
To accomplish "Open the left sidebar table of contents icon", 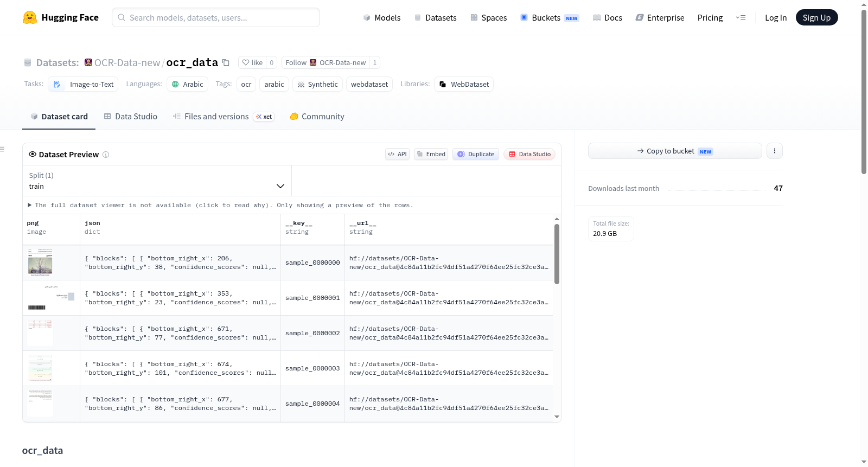I will pyautogui.click(x=2, y=149).
